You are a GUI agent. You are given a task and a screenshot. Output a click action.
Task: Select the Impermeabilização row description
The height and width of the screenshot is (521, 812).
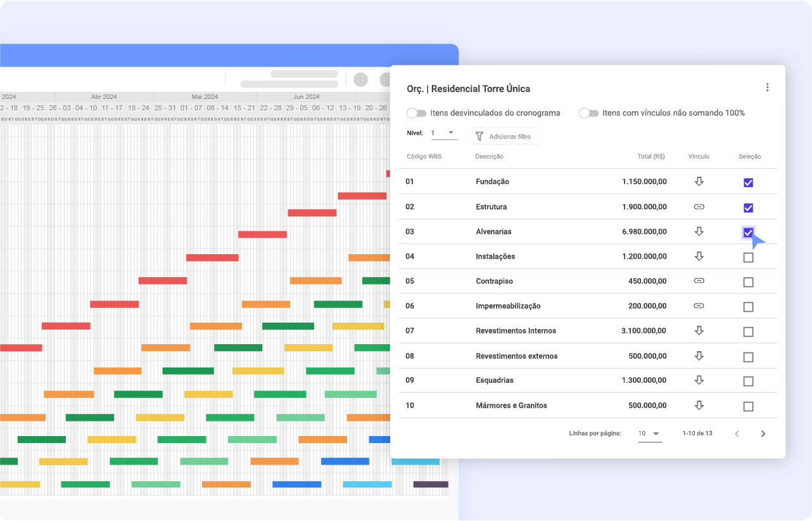tap(509, 306)
